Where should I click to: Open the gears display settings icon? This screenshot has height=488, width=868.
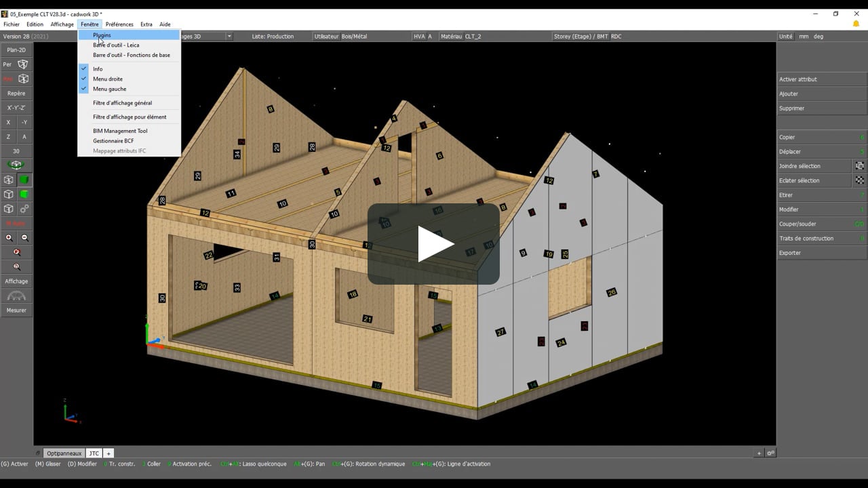(x=24, y=209)
